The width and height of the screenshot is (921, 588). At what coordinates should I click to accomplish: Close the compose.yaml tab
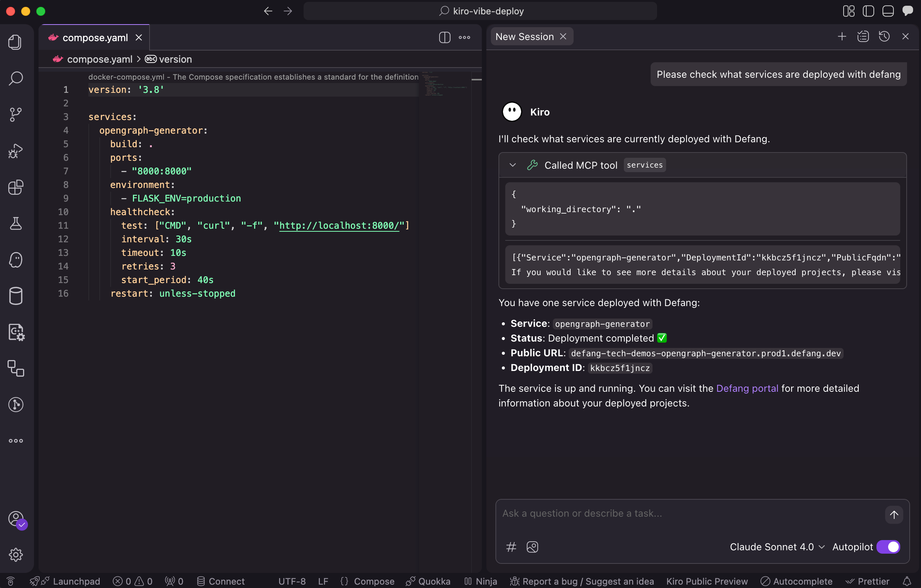click(x=139, y=37)
